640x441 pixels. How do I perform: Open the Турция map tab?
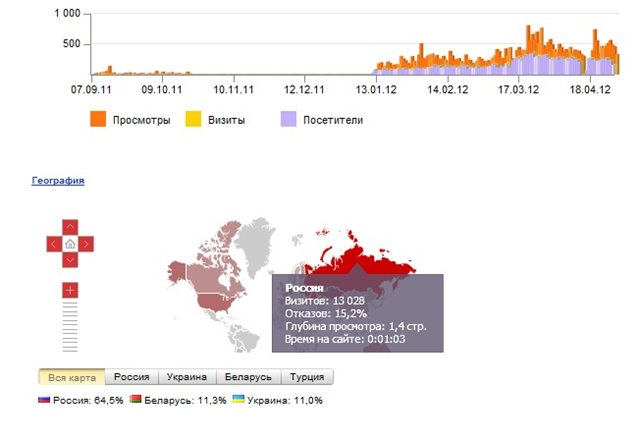coord(307,377)
